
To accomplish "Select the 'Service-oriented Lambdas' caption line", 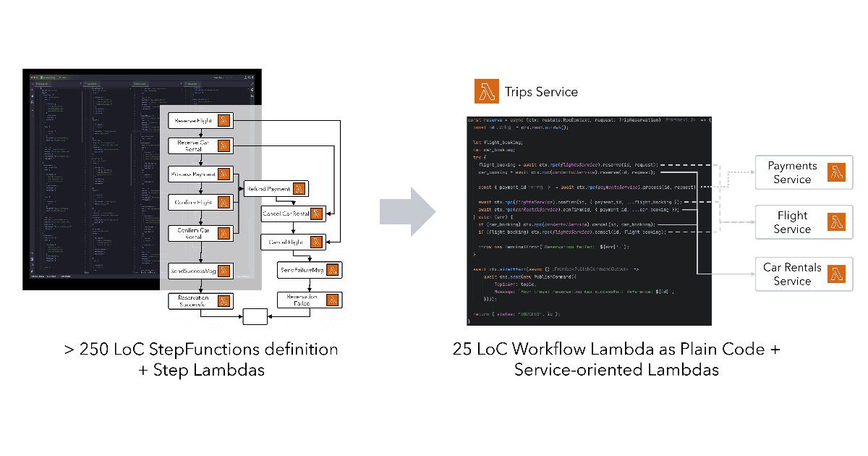I will pos(616,370).
